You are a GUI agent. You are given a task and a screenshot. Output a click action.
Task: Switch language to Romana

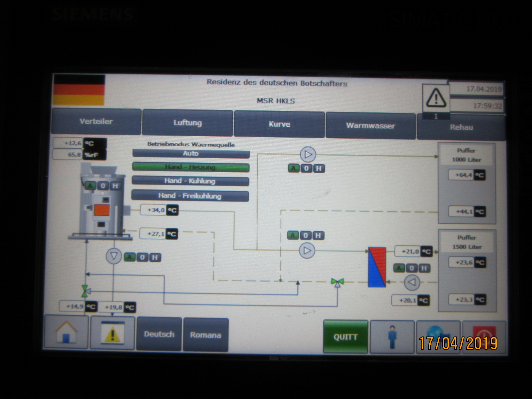click(205, 334)
